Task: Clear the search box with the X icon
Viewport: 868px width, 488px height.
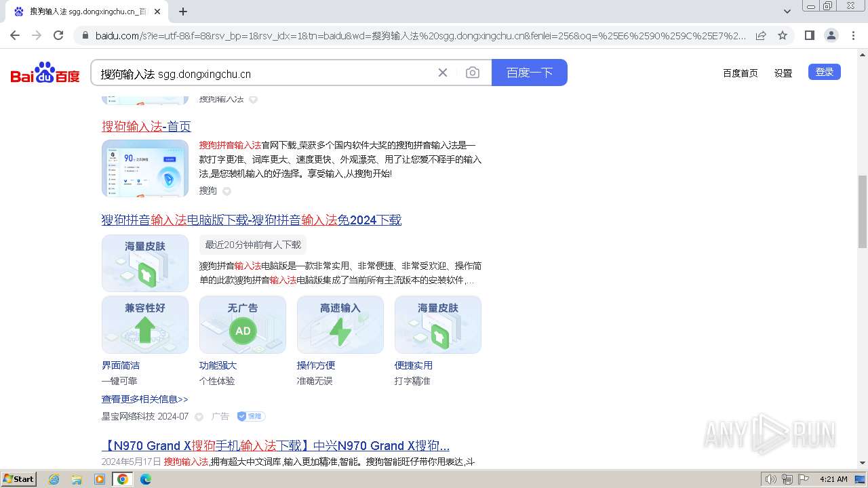Action: 443,73
